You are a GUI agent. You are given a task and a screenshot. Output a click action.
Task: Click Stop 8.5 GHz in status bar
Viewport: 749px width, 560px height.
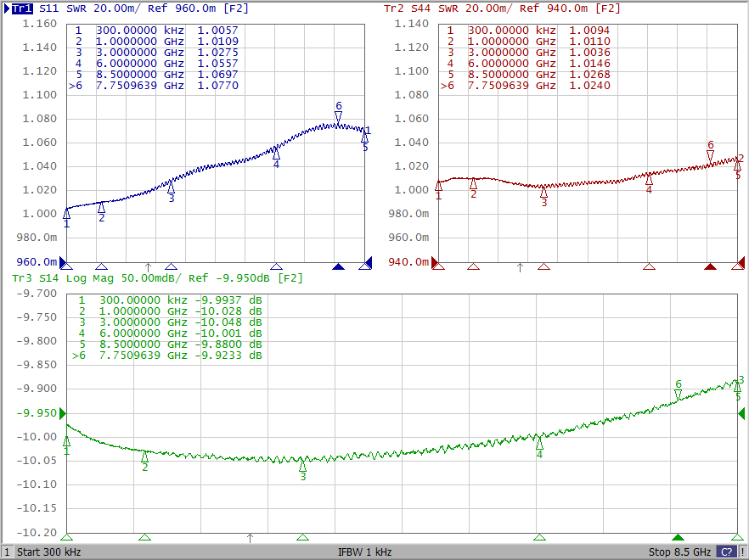point(679,552)
